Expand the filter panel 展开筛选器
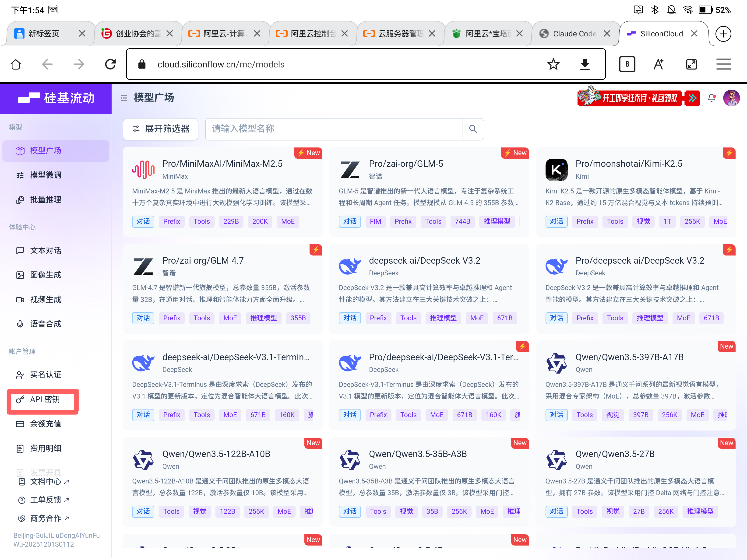The image size is (747, 560). click(x=161, y=129)
